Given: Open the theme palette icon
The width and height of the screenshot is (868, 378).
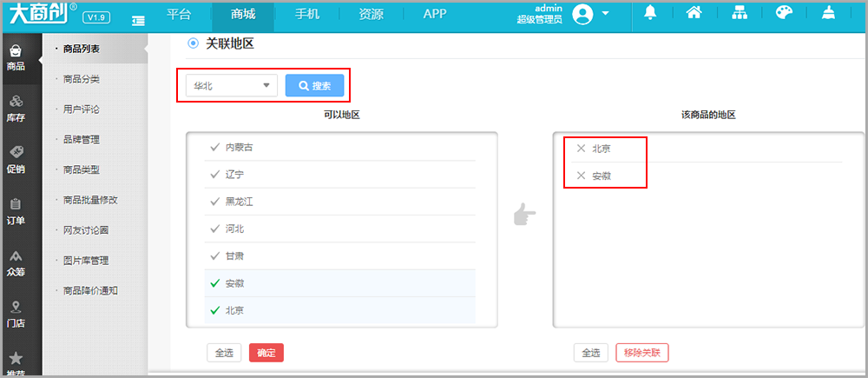Looking at the screenshot, I should pos(784,14).
